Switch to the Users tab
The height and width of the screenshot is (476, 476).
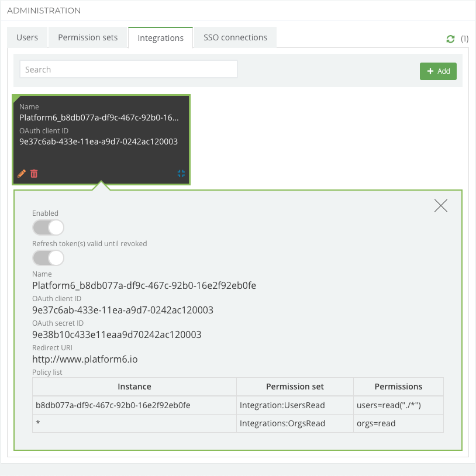(27, 37)
